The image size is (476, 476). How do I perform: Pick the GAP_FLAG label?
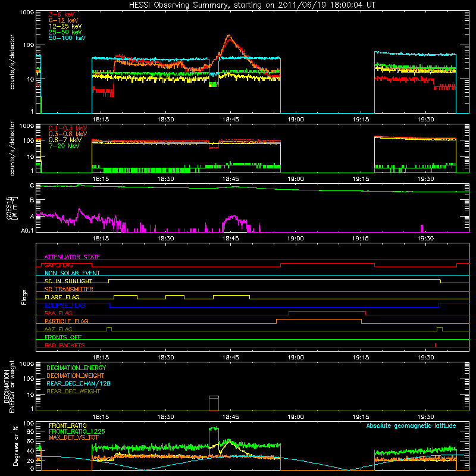pyautogui.click(x=58, y=265)
